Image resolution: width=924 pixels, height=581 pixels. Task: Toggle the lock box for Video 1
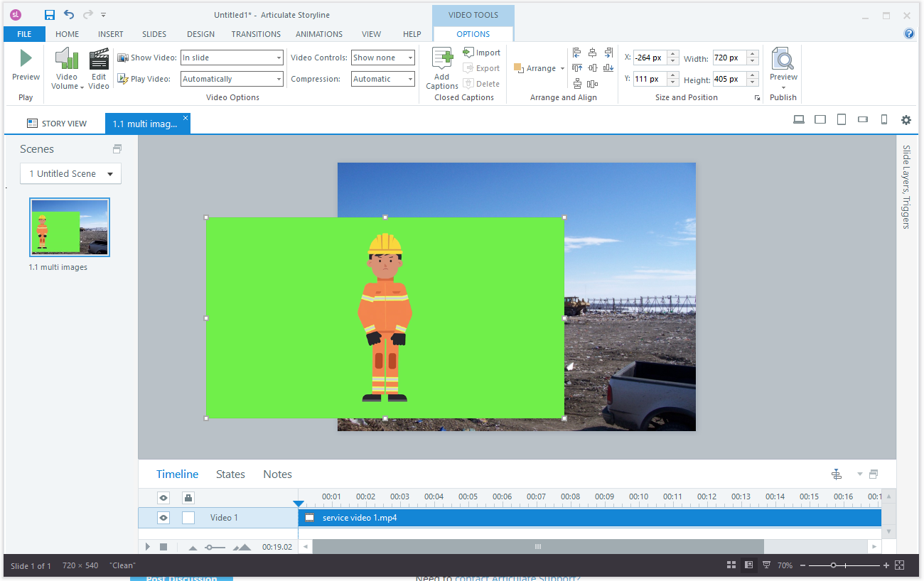(188, 518)
